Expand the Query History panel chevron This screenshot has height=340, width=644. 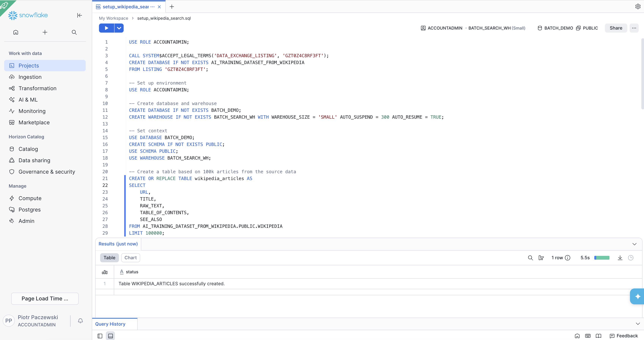click(638, 324)
